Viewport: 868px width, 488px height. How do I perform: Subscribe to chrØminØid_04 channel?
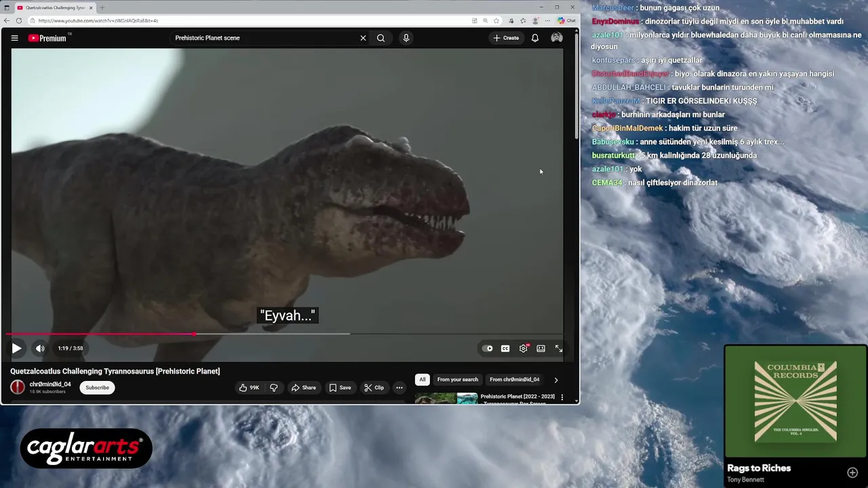pos(97,388)
